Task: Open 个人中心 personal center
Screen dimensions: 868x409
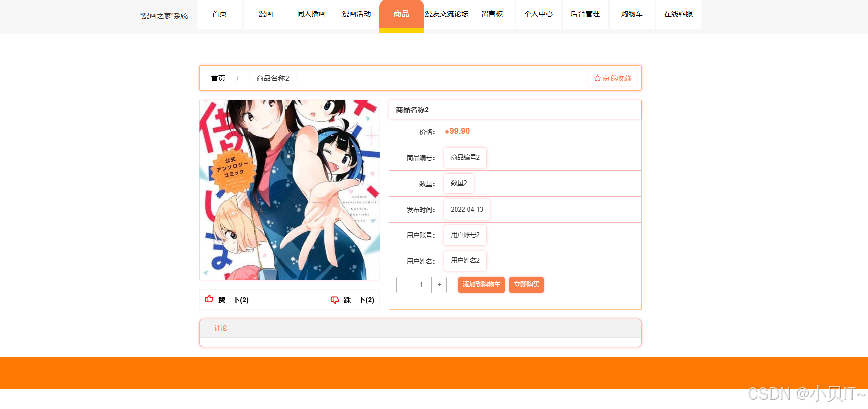Action: click(538, 14)
